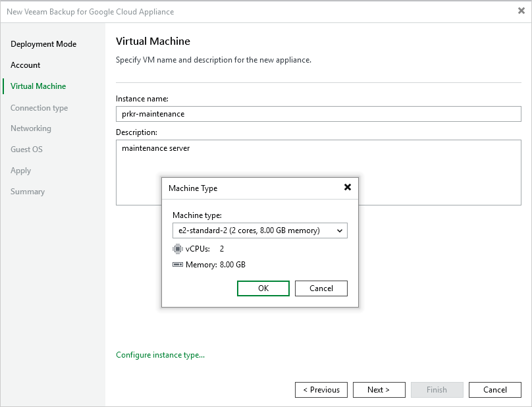Click the Machine Type dialog title
The height and width of the screenshot is (407, 532).
[193, 188]
